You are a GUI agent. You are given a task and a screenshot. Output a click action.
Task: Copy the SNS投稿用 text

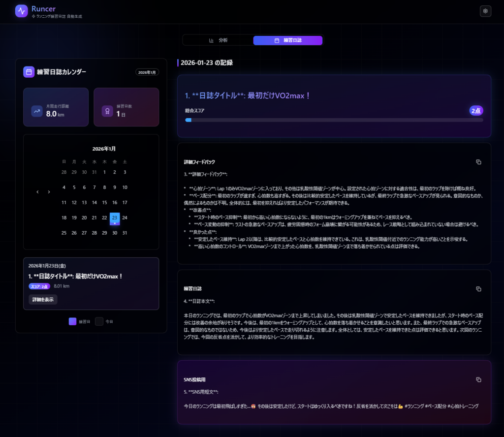click(x=478, y=379)
